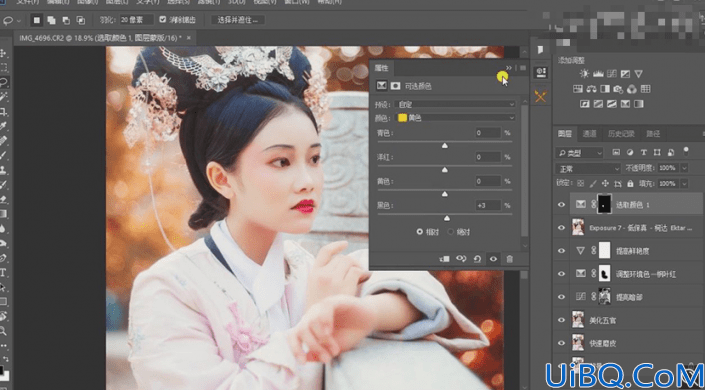Add a Posterize adjustment layer

(x=598, y=104)
